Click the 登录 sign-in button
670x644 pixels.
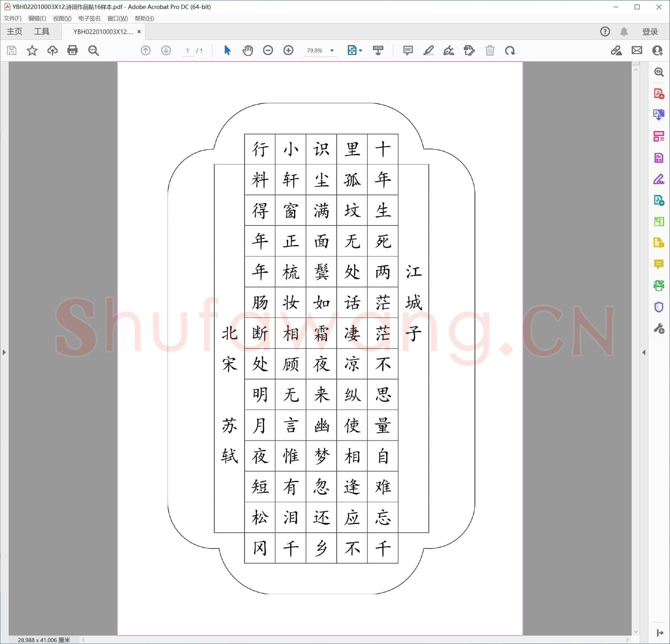[x=650, y=32]
